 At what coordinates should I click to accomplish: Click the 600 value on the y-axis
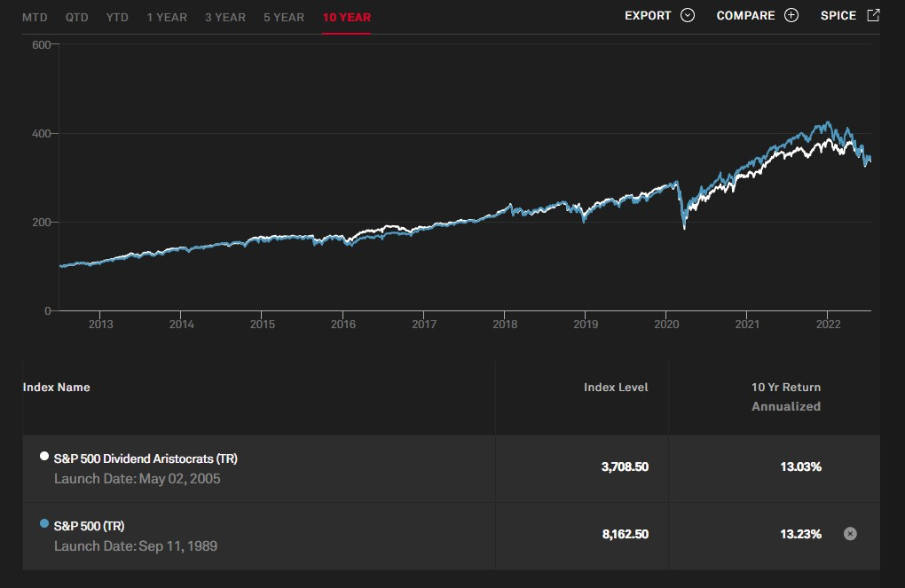[x=42, y=44]
